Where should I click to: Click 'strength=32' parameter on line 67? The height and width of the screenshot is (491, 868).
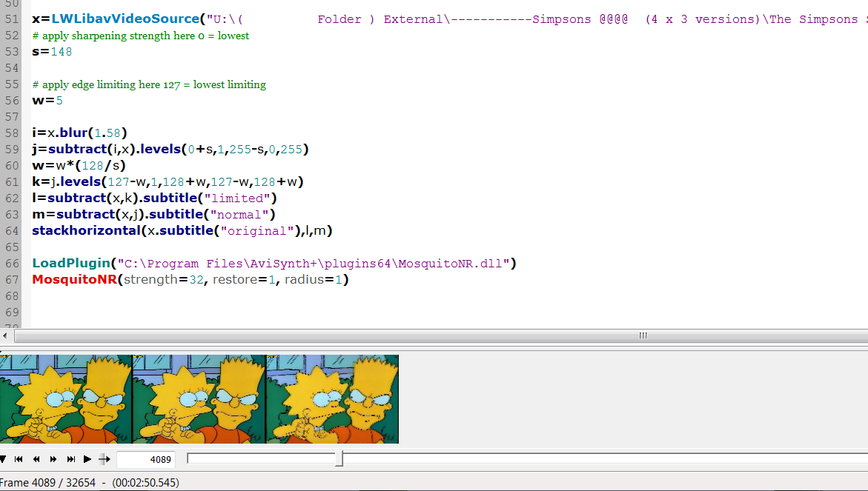click(164, 280)
